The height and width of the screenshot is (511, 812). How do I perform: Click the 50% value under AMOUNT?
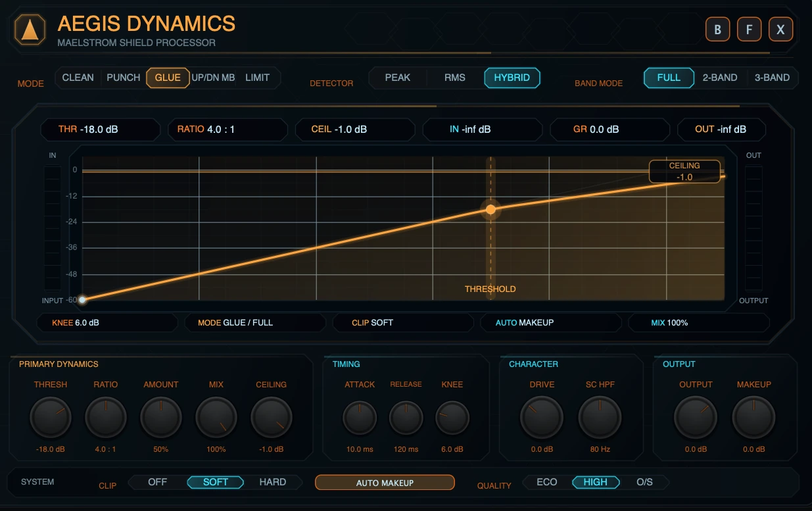(161, 449)
